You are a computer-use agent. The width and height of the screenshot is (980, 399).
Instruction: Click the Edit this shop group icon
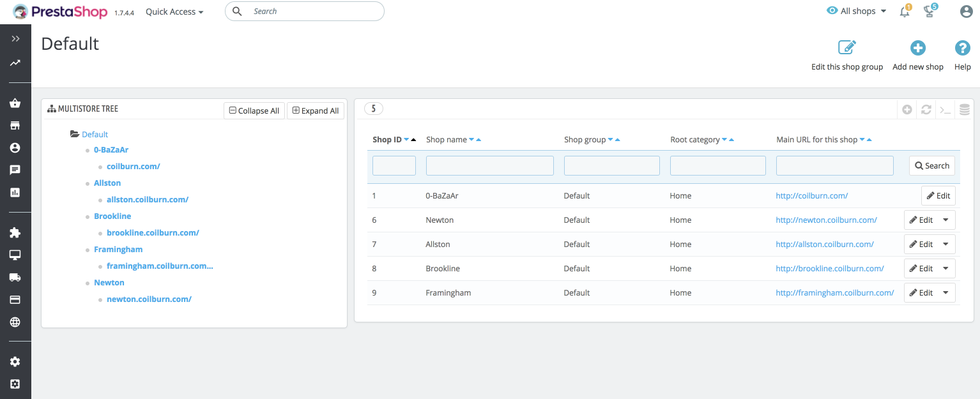(x=846, y=48)
